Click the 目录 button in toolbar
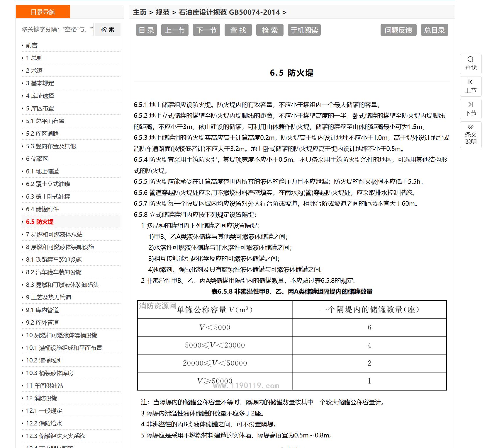Viewport: 487px width, 448px height. tap(146, 30)
